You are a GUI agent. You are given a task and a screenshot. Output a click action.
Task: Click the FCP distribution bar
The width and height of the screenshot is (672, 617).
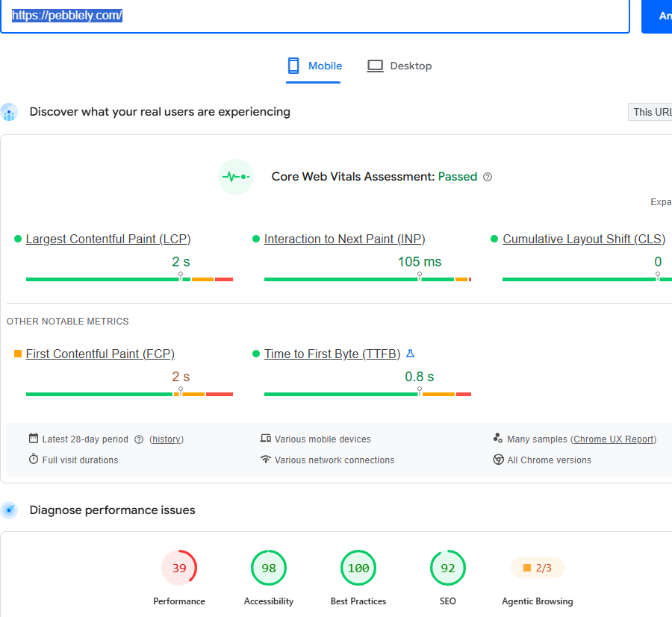[x=129, y=395]
